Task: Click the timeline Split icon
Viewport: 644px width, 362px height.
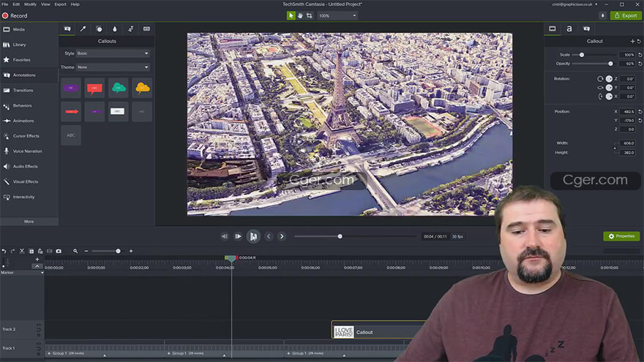Action: (49, 251)
